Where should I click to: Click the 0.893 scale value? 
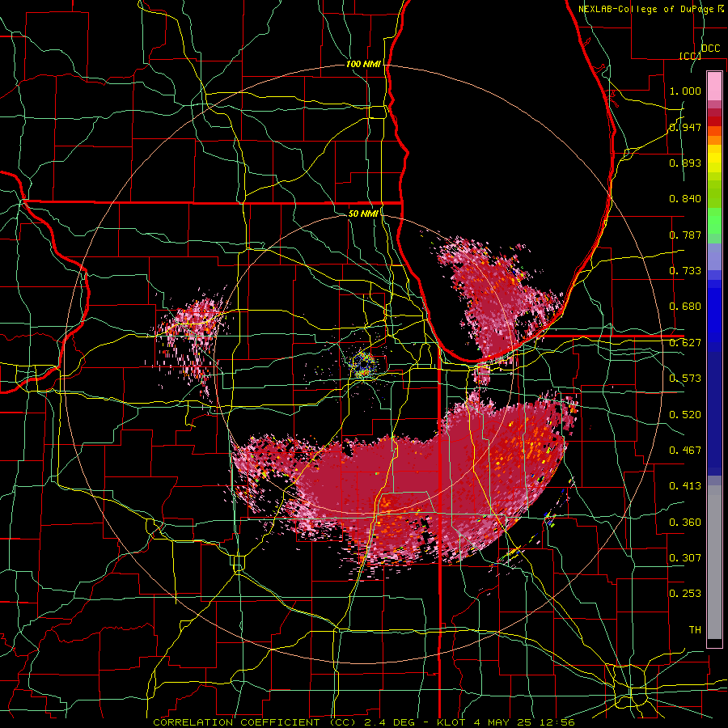(685, 163)
